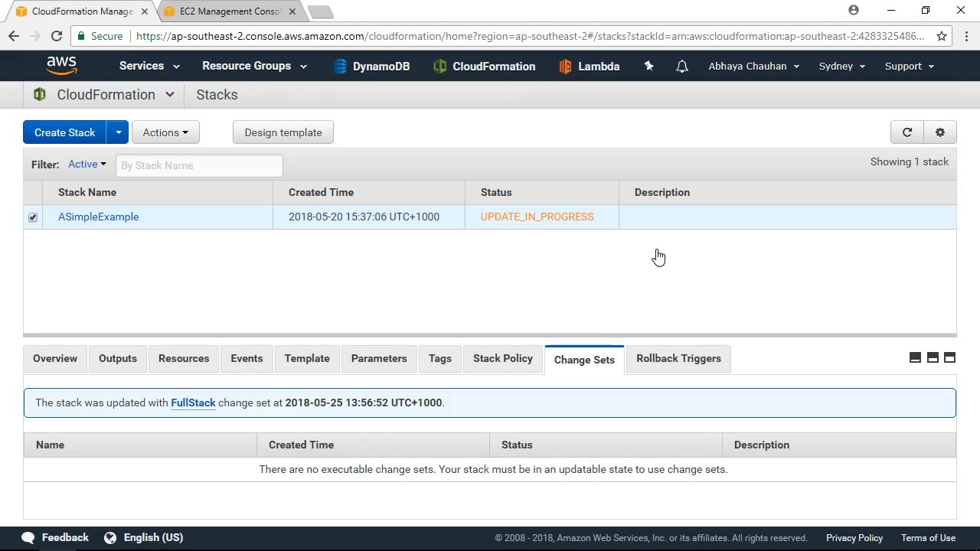Open the notifications bell
The height and width of the screenshot is (551, 980).
pos(682,67)
